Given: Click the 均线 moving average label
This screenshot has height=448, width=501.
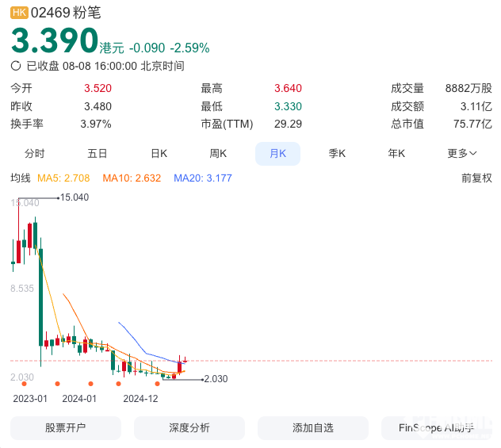Looking at the screenshot, I should [20, 178].
